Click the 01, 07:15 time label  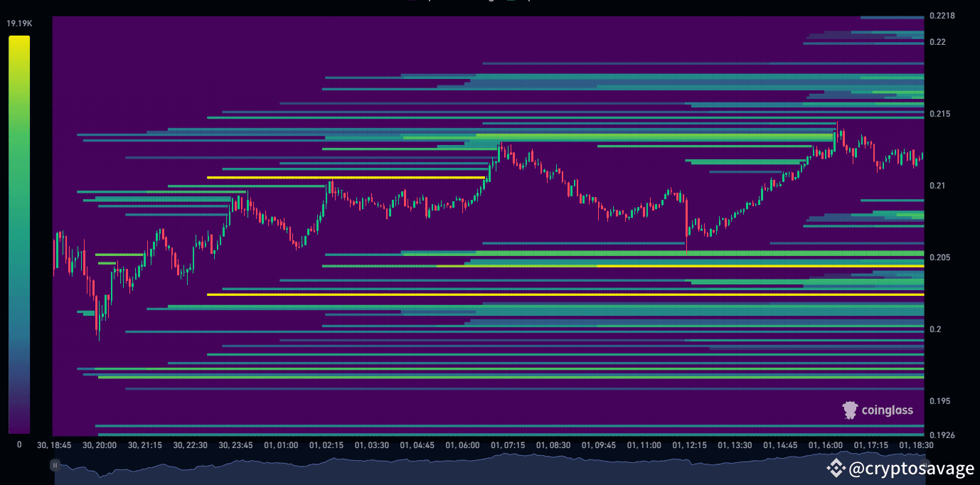click(x=508, y=445)
